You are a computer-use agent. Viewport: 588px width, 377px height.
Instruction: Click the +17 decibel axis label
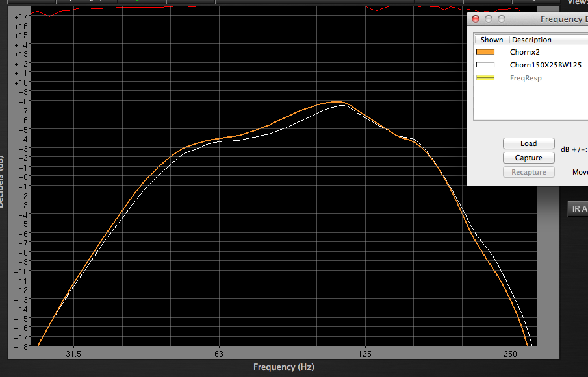tap(21, 16)
